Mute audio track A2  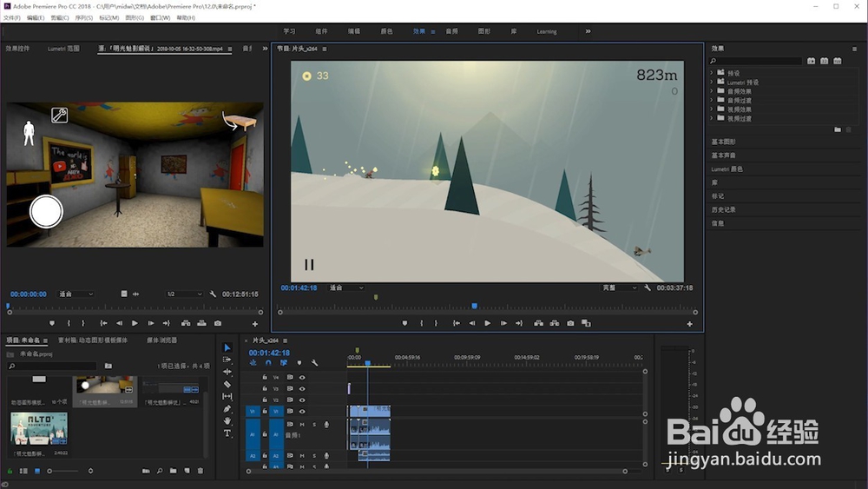pos(302,456)
